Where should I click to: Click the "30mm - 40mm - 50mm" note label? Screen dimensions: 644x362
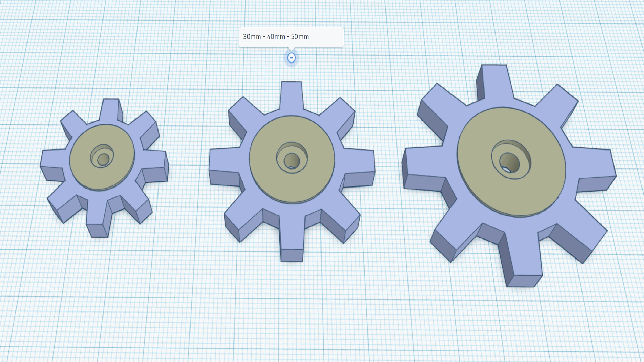[276, 37]
